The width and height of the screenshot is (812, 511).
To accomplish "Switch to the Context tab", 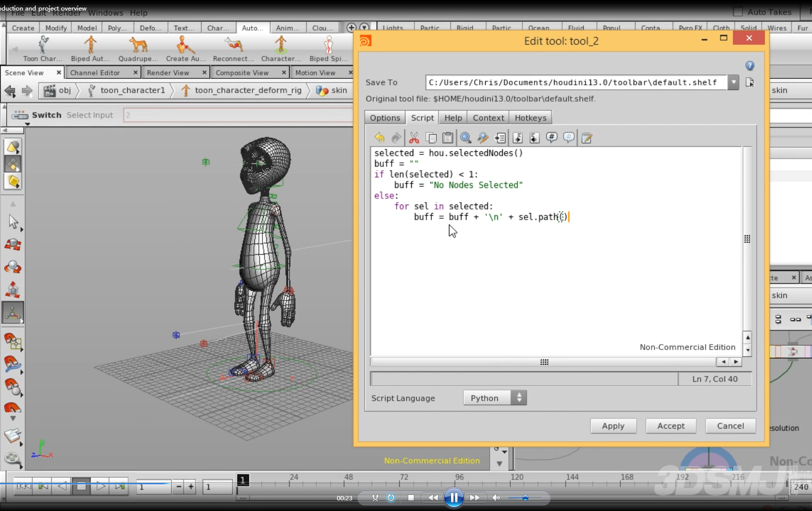I will click(x=488, y=118).
